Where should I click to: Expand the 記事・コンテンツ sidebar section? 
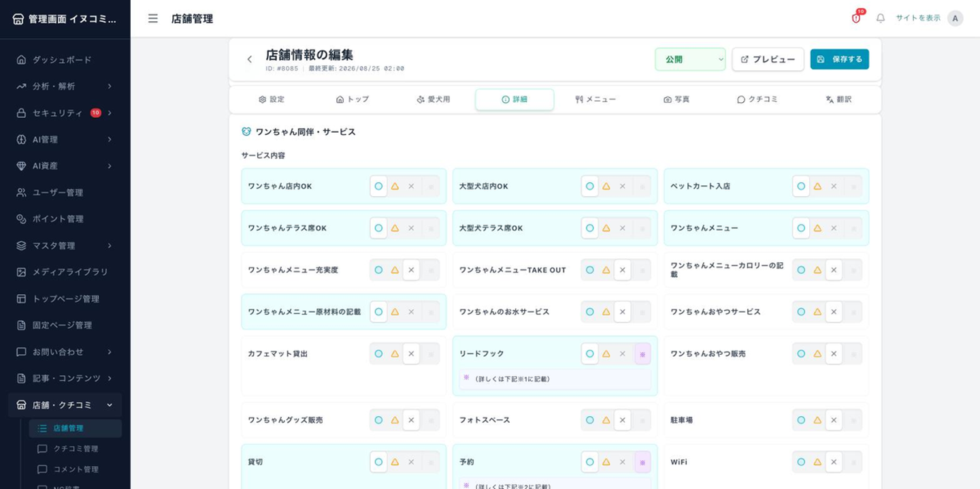point(65,378)
